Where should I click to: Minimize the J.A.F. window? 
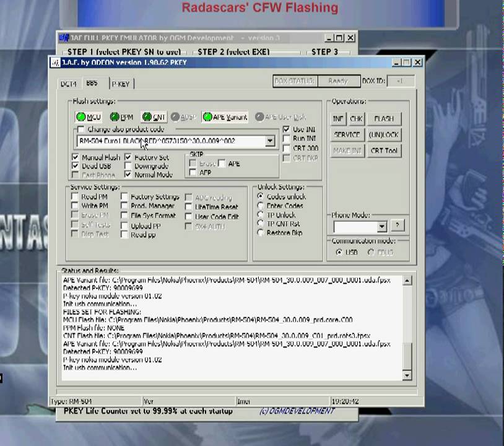point(396,63)
